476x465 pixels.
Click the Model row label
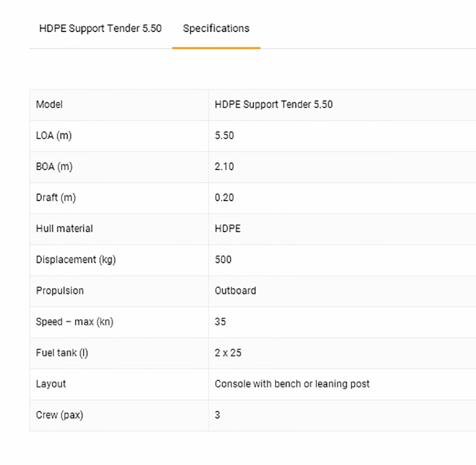pyautogui.click(x=49, y=104)
